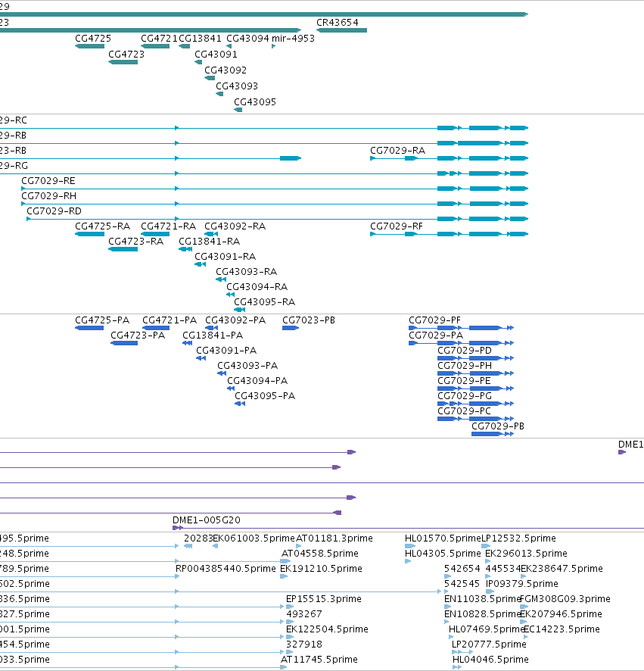Viewport: 644px width, 671px height.
Task: Select the EK238647.5prime EST label
Action: [x=562, y=569]
